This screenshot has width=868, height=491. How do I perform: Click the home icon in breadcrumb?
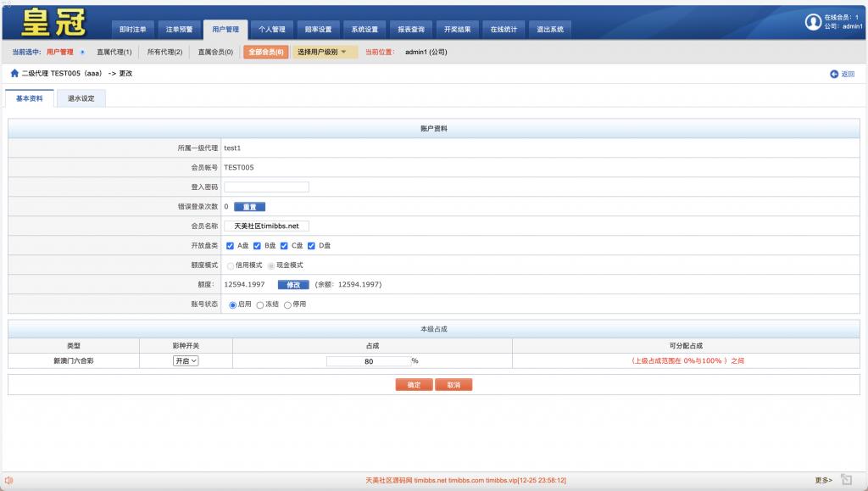click(14, 73)
